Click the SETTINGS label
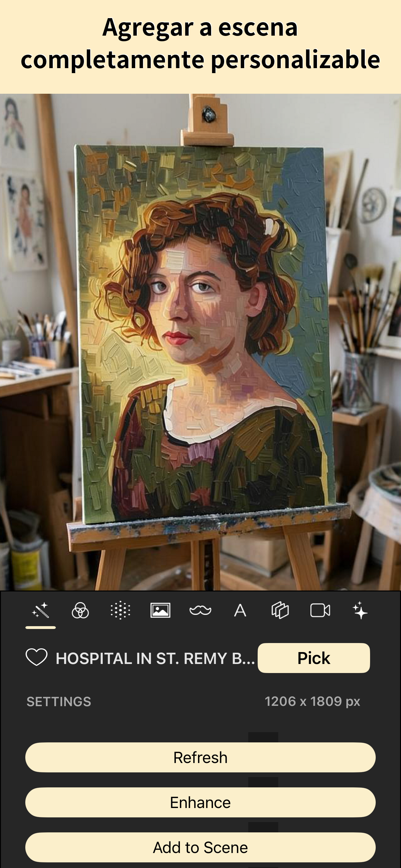Viewport: 401px width, 868px height. pyautogui.click(x=59, y=701)
